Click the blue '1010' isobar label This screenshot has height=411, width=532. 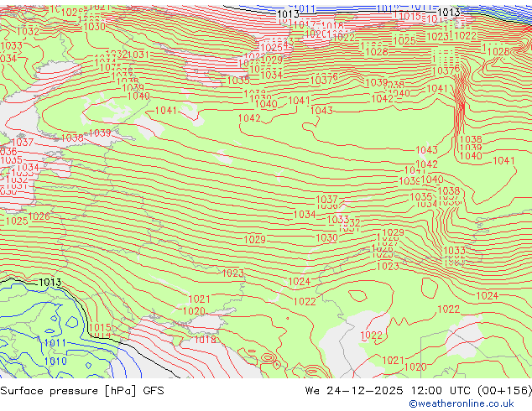point(55,362)
